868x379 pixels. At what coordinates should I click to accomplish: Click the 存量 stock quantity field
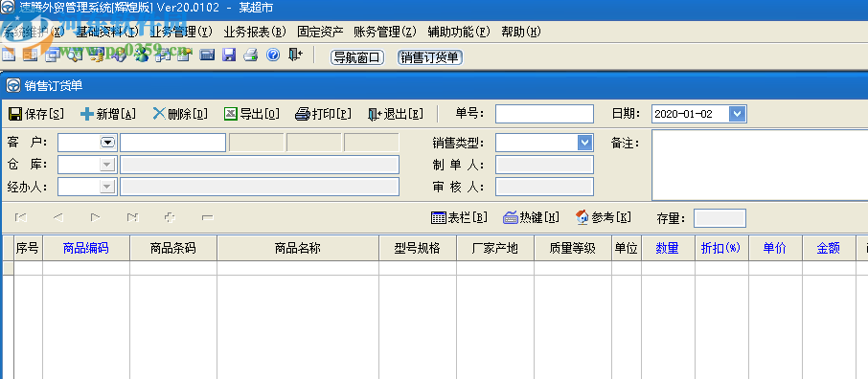pyautogui.click(x=720, y=218)
